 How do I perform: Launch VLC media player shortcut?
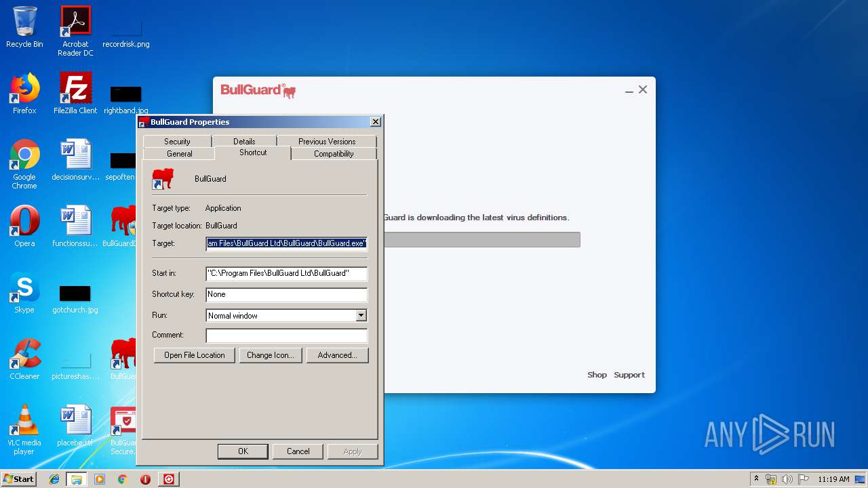pyautogui.click(x=24, y=430)
